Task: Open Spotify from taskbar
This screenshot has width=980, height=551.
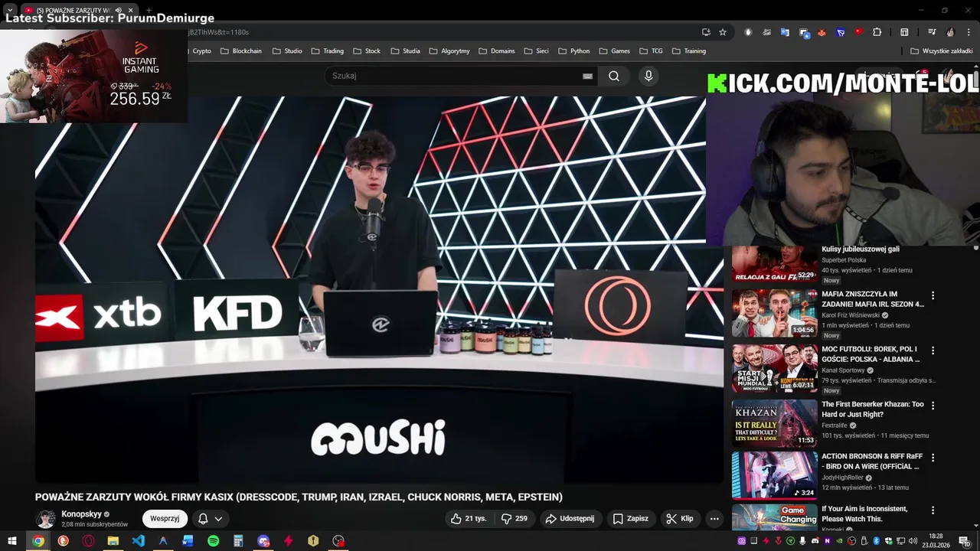Action: tap(214, 541)
